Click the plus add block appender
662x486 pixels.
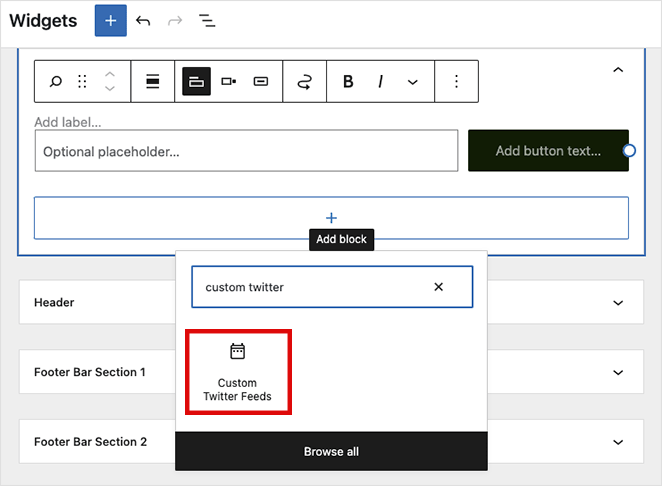(x=331, y=218)
